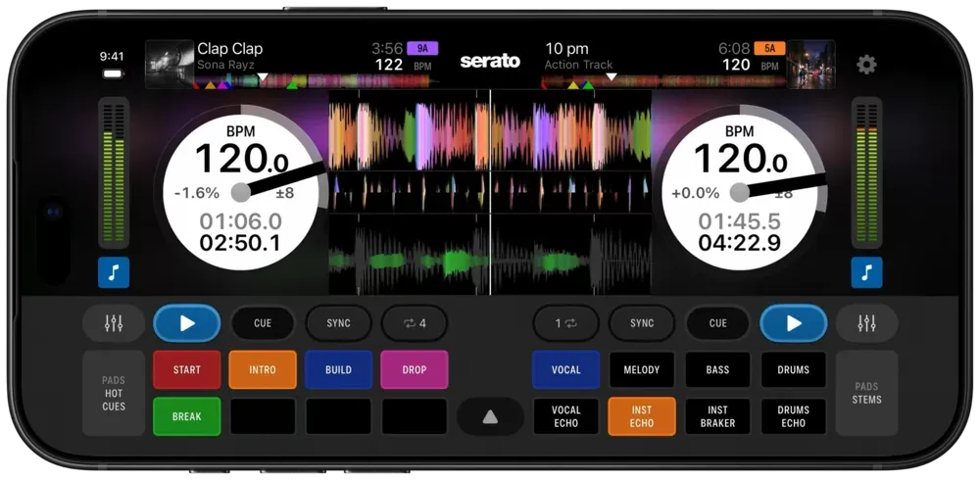The width and height of the screenshot is (980, 480).
Task: Hit CUE on right deck
Action: point(718,323)
